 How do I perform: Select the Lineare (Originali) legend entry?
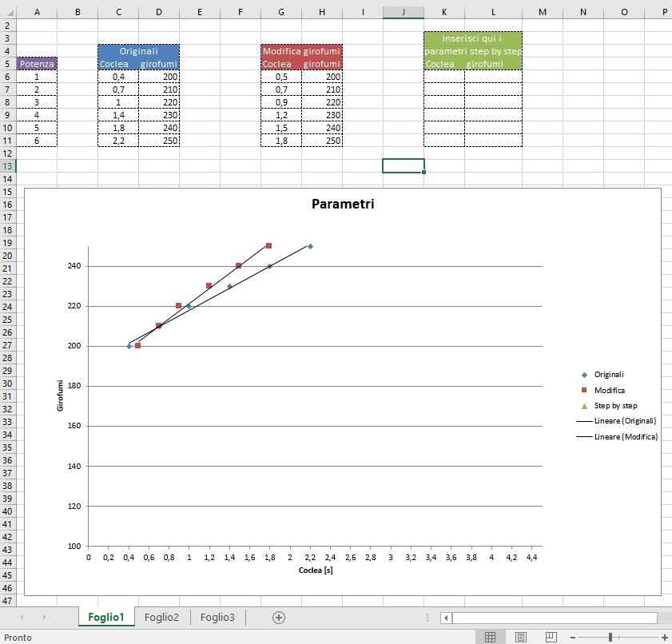pyautogui.click(x=616, y=421)
